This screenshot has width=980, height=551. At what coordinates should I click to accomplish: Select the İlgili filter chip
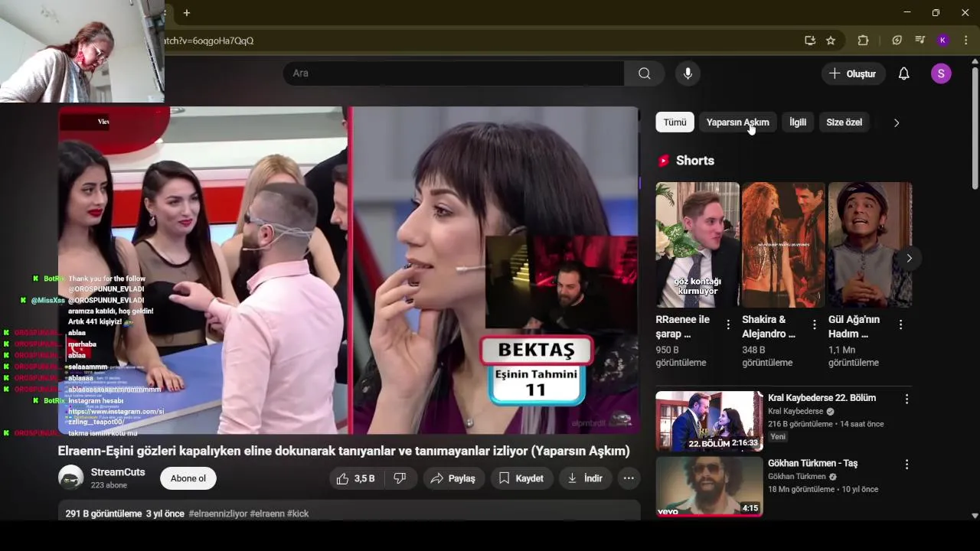tap(798, 122)
